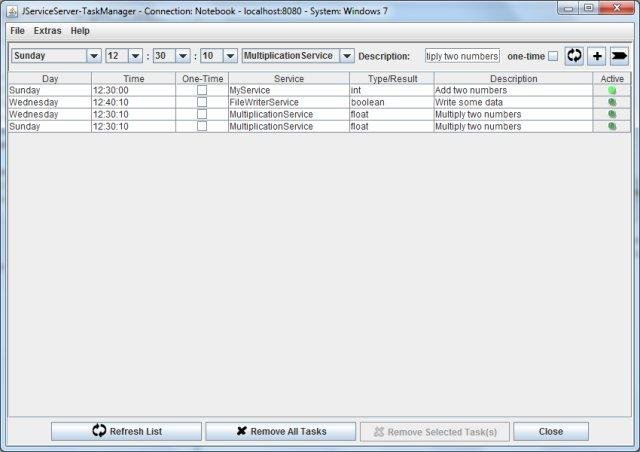
Task: Click the Close button at bottom
Action: pos(551,431)
